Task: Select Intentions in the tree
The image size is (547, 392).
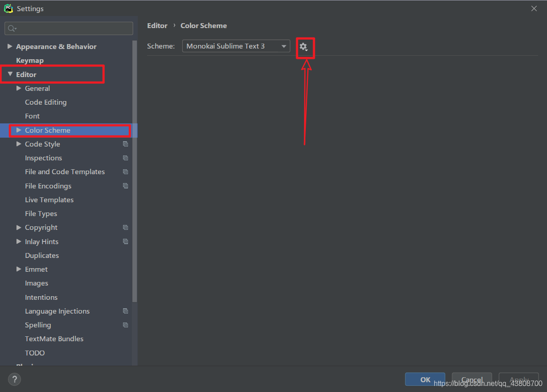Action: [x=41, y=297]
